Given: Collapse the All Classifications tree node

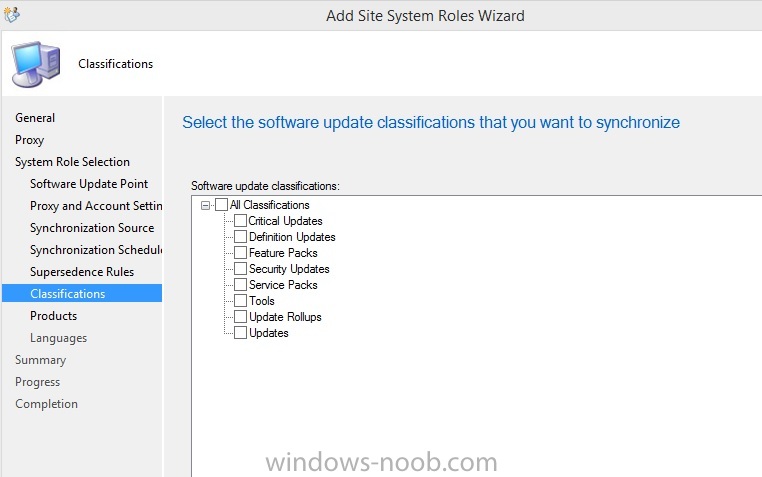Looking at the screenshot, I should point(206,205).
